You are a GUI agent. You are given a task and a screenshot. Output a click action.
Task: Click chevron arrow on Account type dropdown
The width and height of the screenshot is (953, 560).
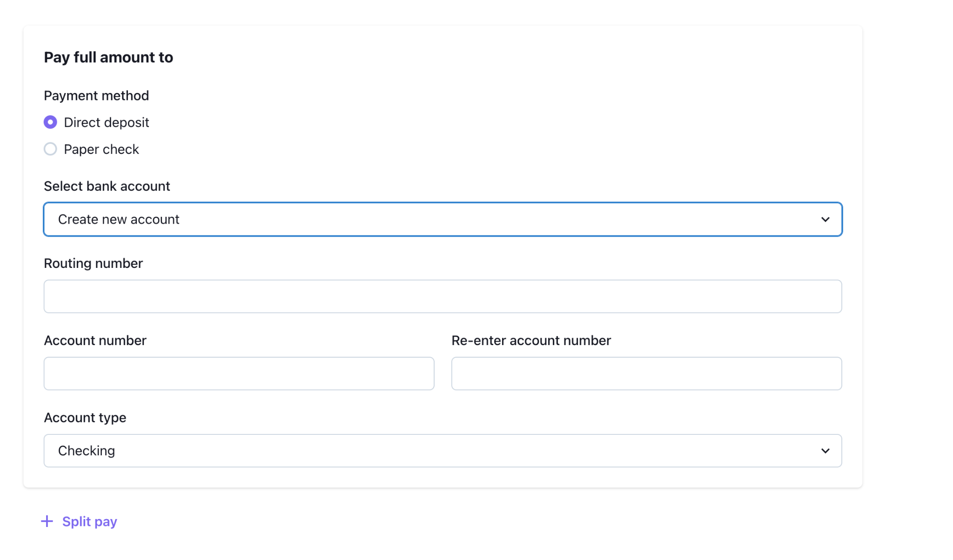825,451
